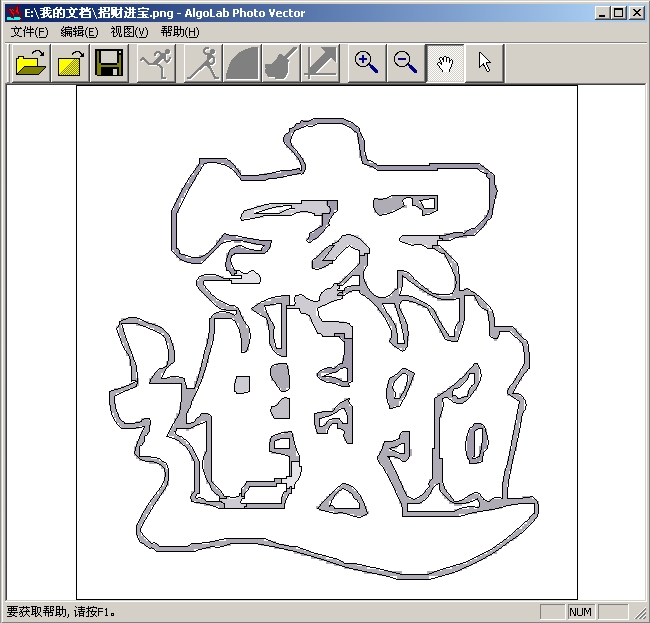The height and width of the screenshot is (623, 650).
Task: Click the first running man icon
Action: tap(156, 64)
